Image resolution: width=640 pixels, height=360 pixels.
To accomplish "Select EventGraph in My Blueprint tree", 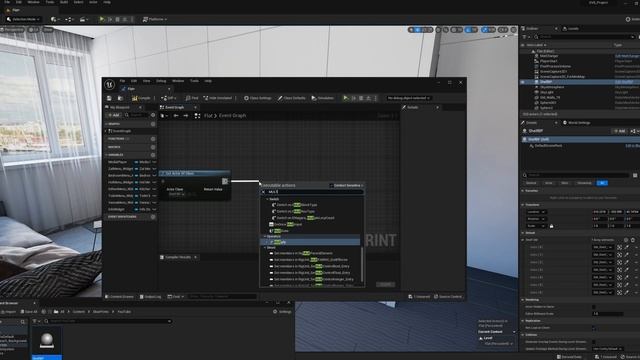I will [122, 131].
